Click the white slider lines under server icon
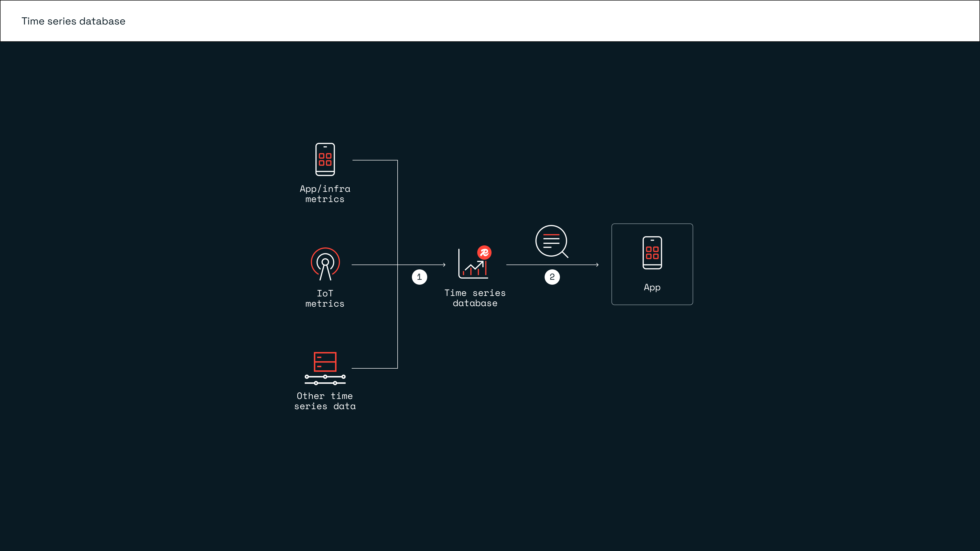Viewport: 980px width, 551px height. [325, 380]
